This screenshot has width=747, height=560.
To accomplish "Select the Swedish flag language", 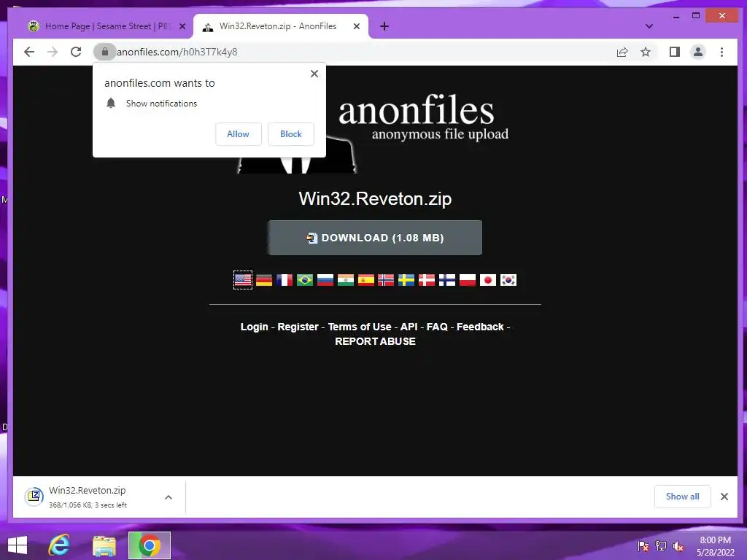I will 406,280.
